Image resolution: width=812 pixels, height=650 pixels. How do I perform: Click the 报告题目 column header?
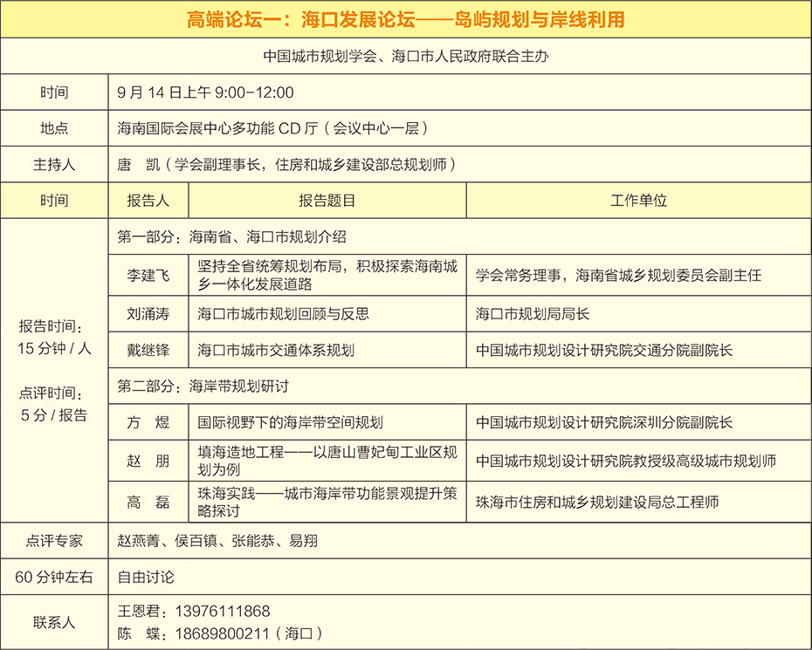click(327, 200)
